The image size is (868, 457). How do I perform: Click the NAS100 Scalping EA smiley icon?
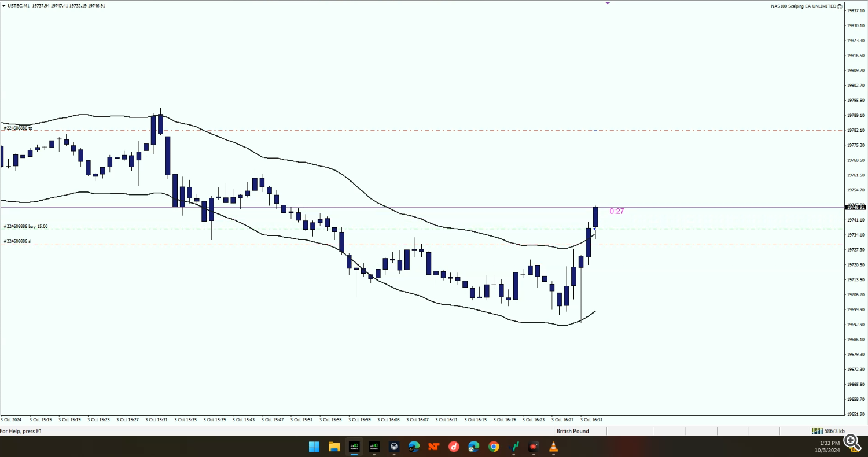(x=840, y=6)
